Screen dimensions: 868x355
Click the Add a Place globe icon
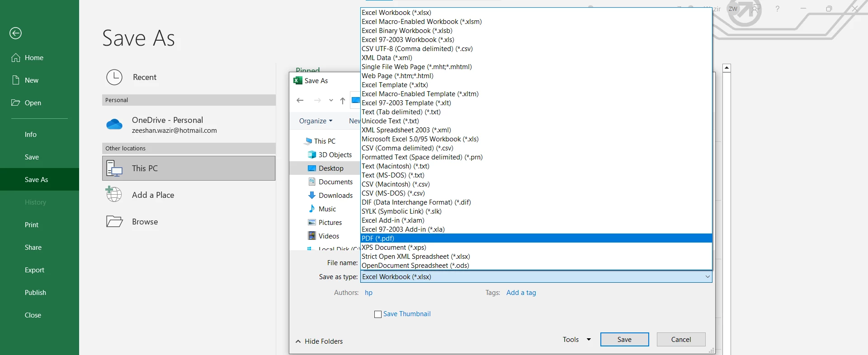coord(113,194)
